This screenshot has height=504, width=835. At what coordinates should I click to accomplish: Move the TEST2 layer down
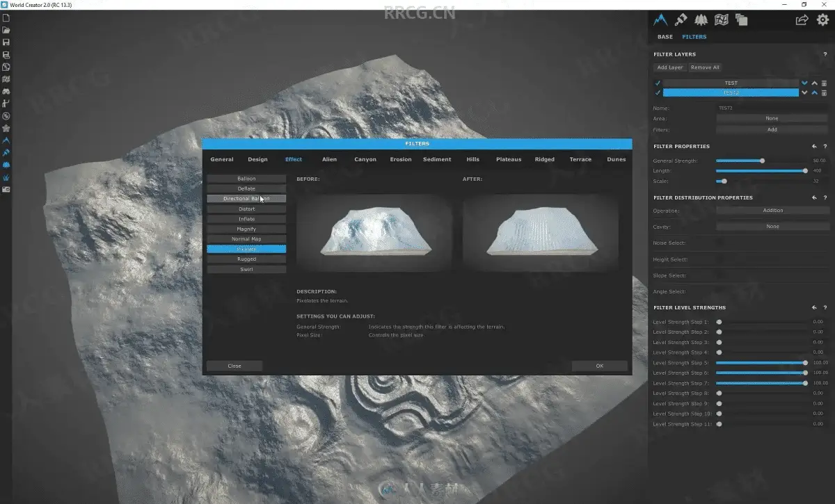pos(805,92)
